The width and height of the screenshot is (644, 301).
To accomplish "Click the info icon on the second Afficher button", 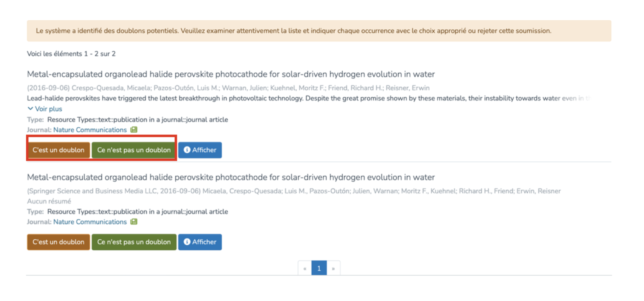I will (x=187, y=242).
